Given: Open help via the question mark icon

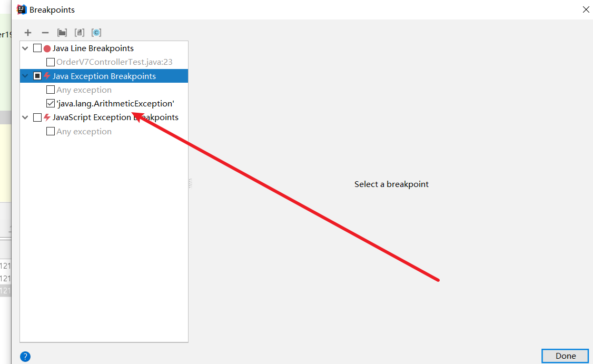Looking at the screenshot, I should click(25, 357).
